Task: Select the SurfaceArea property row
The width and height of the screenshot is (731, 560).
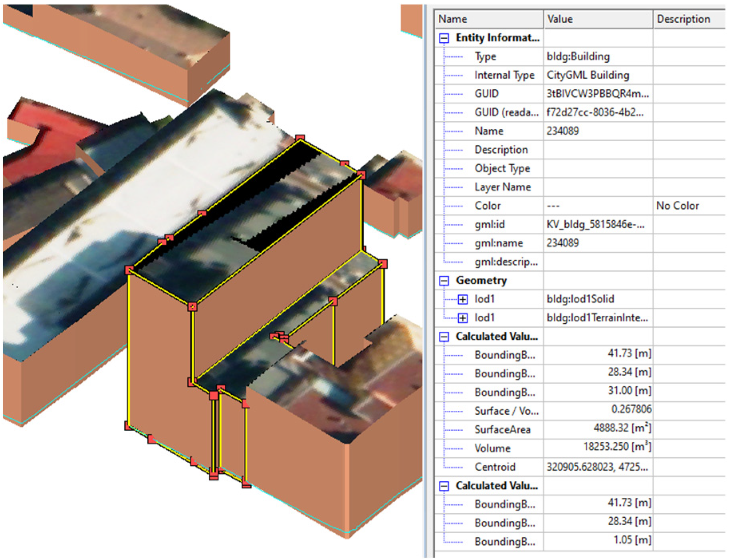Action: [x=502, y=430]
